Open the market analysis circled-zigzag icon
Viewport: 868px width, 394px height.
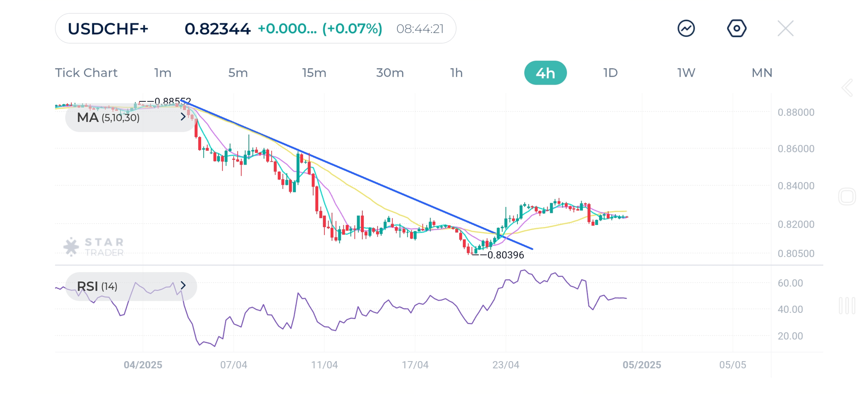(x=686, y=28)
